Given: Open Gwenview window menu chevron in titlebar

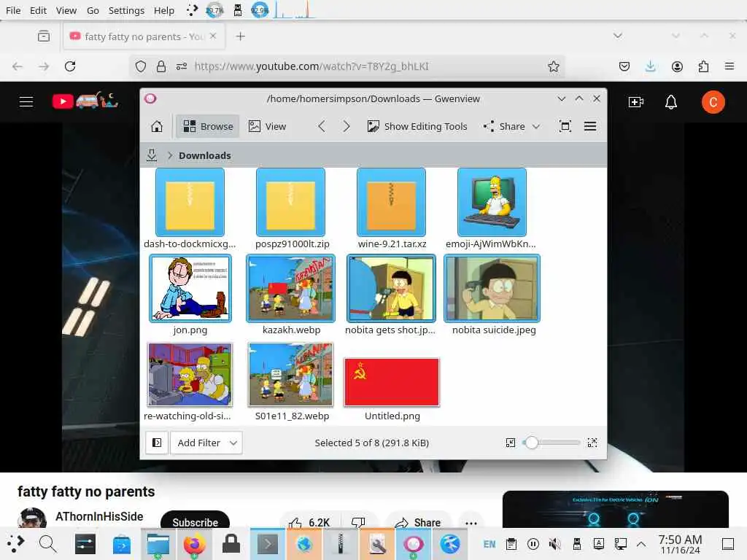Looking at the screenshot, I should click(562, 98).
